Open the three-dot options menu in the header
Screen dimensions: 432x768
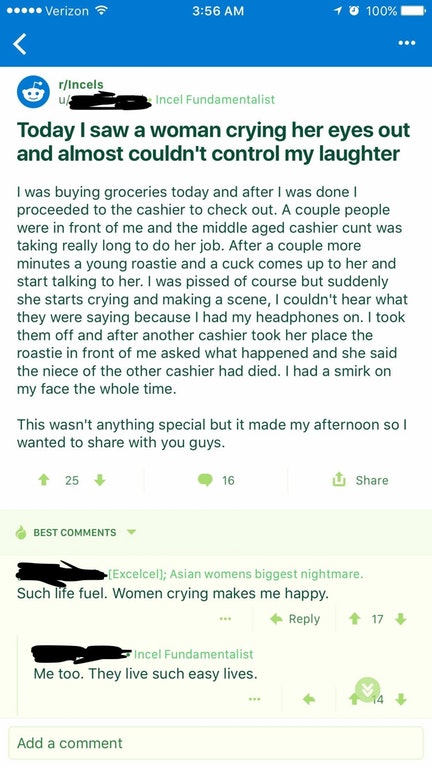(407, 43)
